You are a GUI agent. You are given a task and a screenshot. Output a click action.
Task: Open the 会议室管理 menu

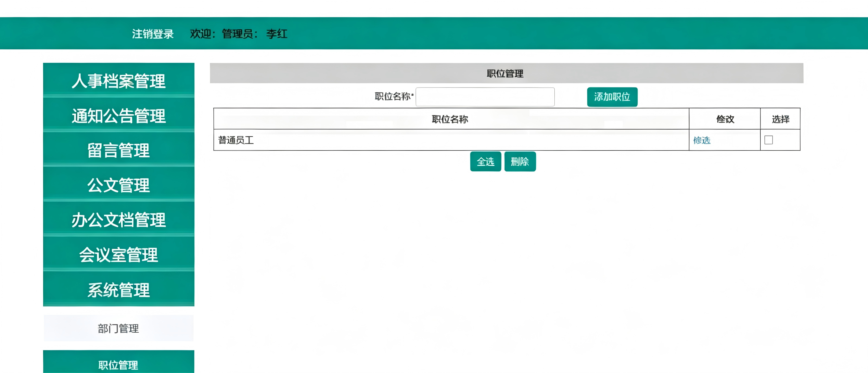(x=119, y=255)
